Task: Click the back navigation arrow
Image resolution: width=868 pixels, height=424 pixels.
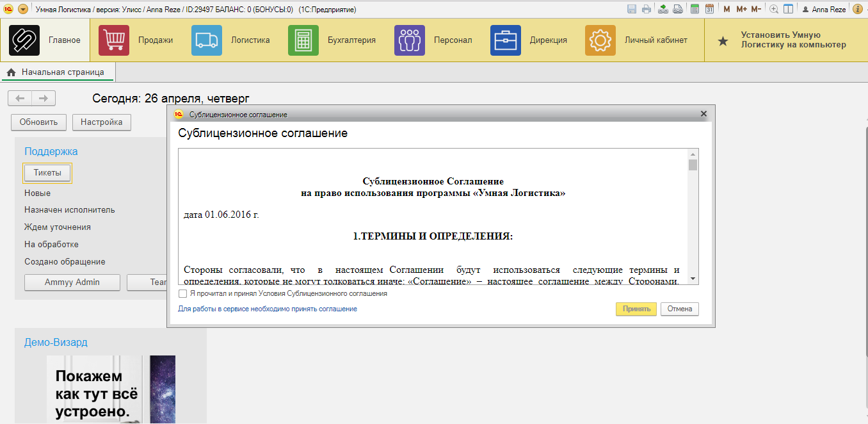Action: [20, 98]
